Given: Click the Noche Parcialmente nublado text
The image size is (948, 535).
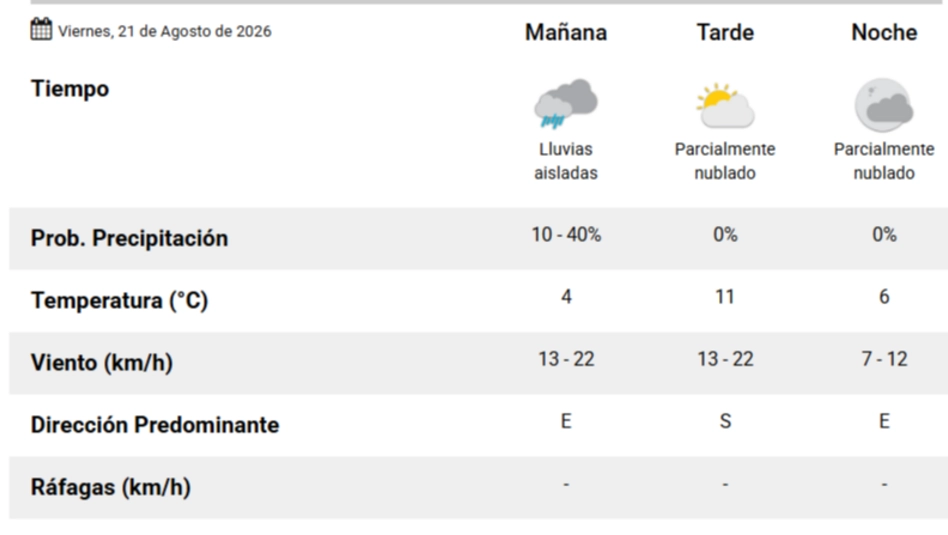Looking at the screenshot, I should click(x=884, y=161).
